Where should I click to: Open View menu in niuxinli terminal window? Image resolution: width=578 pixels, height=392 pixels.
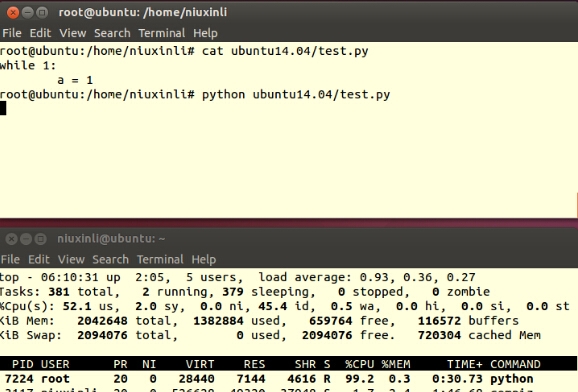71,260
